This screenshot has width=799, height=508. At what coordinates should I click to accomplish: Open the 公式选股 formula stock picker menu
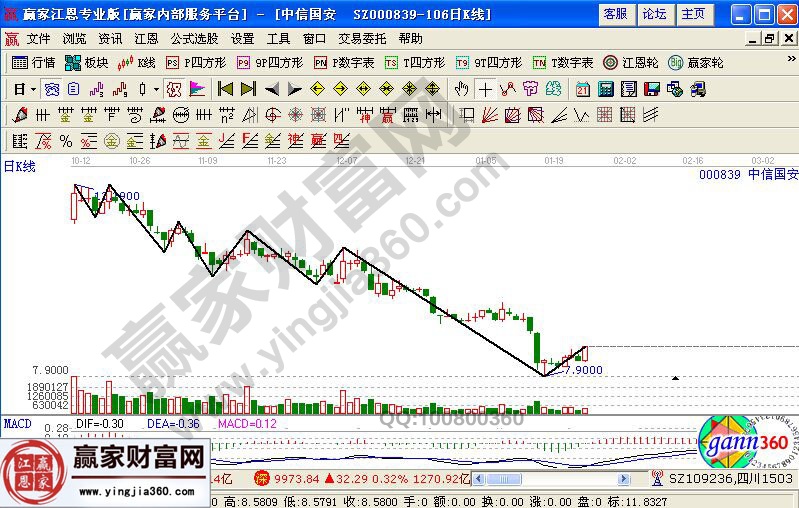[x=194, y=38]
